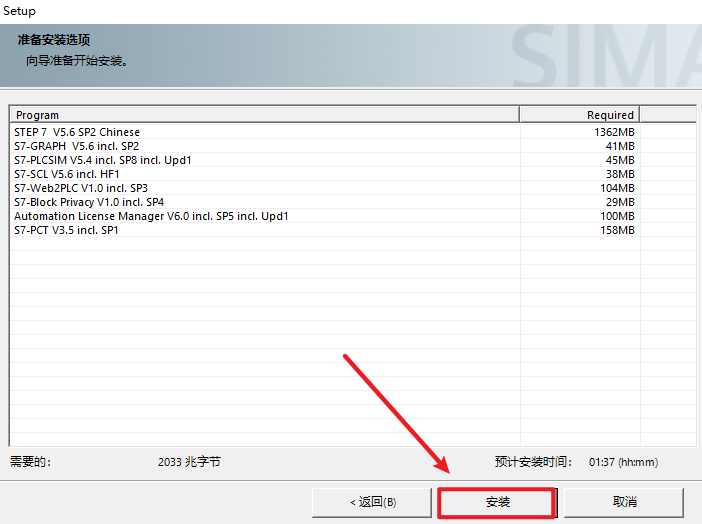Click the Setup window title

[19, 11]
